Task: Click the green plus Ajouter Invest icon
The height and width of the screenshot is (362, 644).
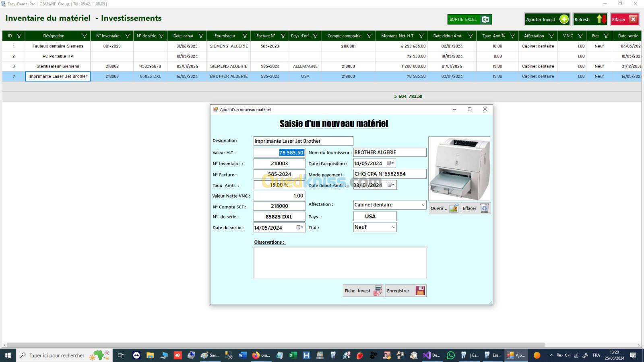Action: tap(564, 19)
